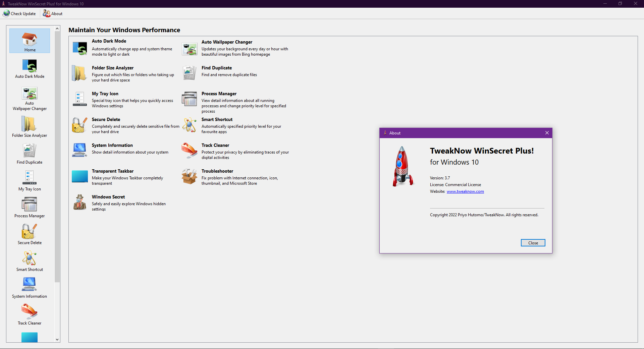Open Auto Dark Mode from sidebar
644x349 pixels.
[x=30, y=69]
